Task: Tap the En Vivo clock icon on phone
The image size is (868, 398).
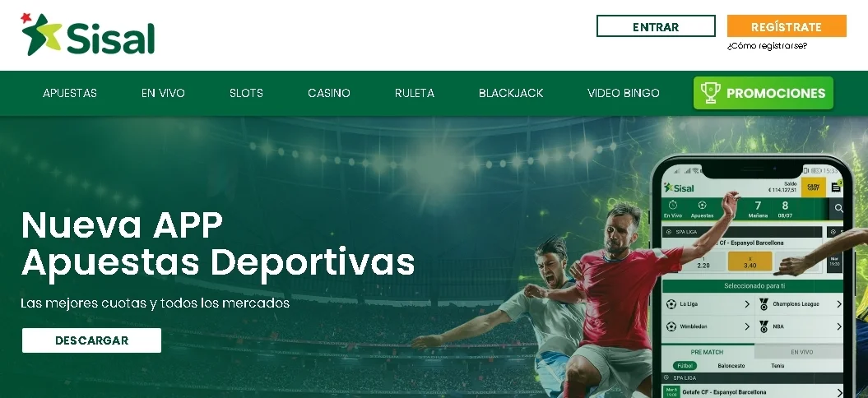Action: (x=672, y=206)
